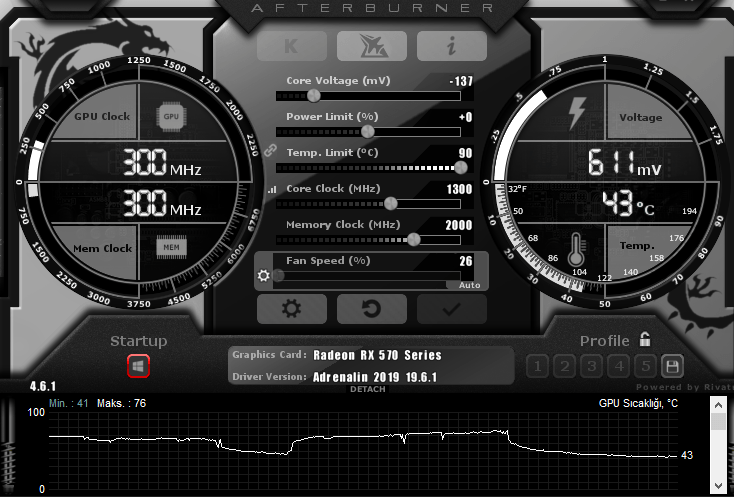Click version number 4.6.1
The height and width of the screenshot is (497, 734).
(x=43, y=386)
